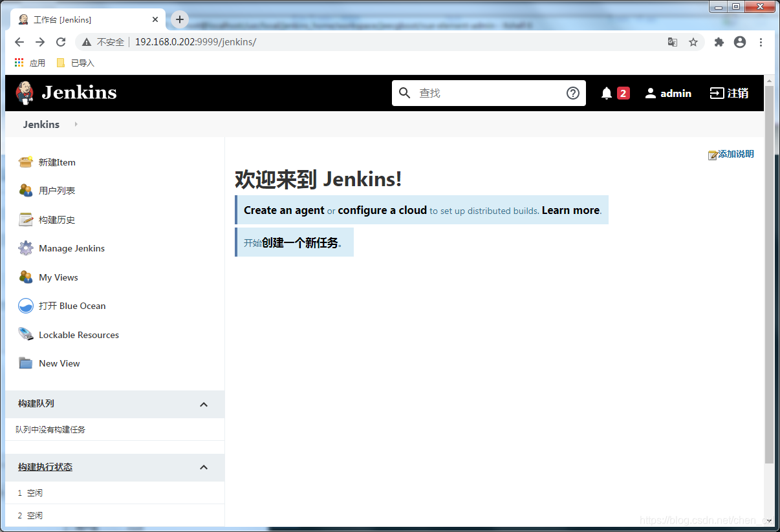
Task: Click the search magnifier icon
Action: pos(405,93)
